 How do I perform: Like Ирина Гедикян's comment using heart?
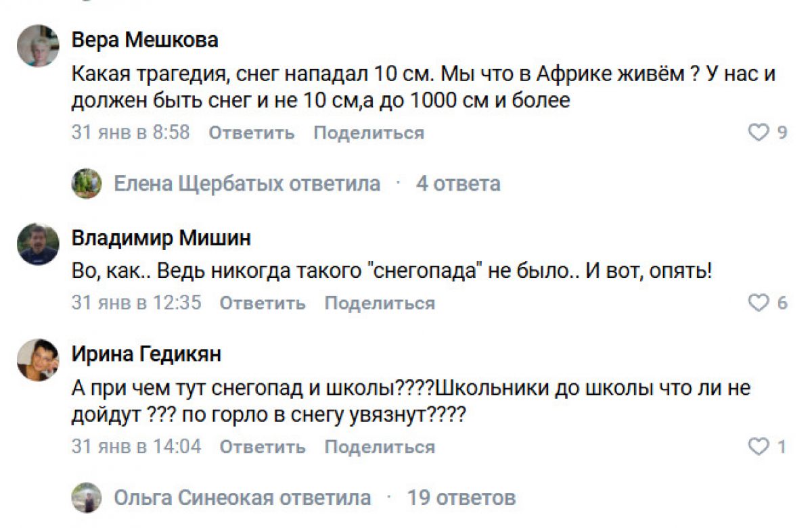[x=759, y=446]
